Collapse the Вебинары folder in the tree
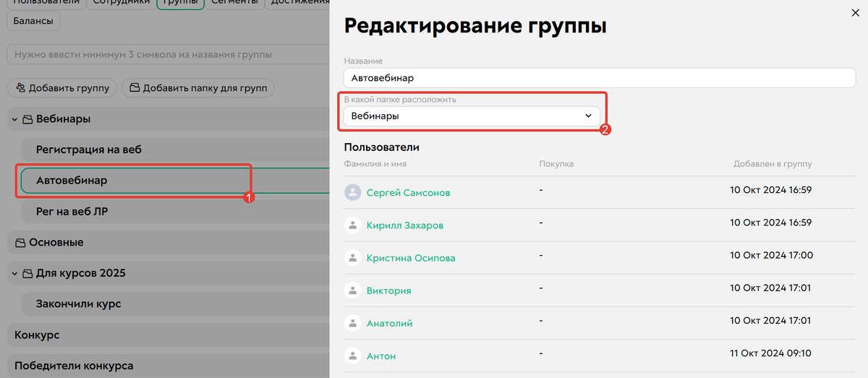 tap(14, 119)
